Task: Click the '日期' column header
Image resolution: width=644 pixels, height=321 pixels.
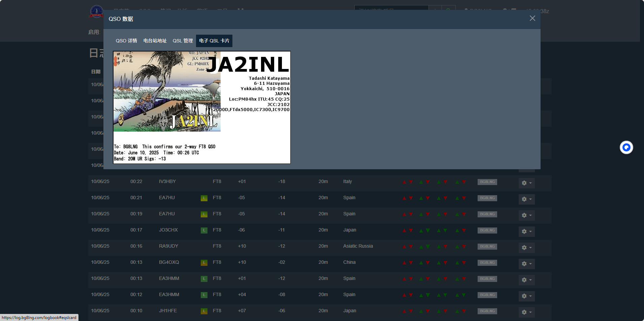Action: point(96,72)
